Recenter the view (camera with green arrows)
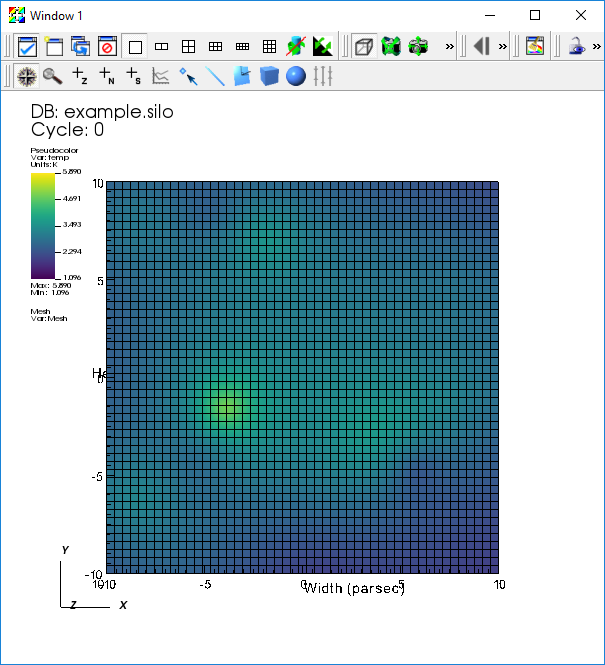The image size is (605, 665). [x=418, y=46]
